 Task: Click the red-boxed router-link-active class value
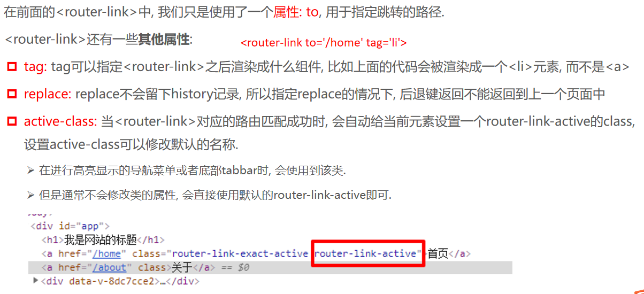click(368, 253)
